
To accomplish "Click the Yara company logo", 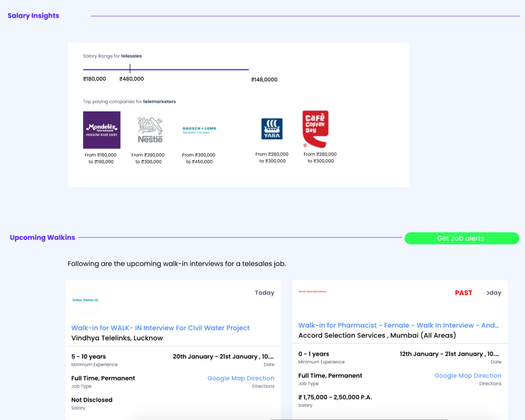I will click(272, 129).
